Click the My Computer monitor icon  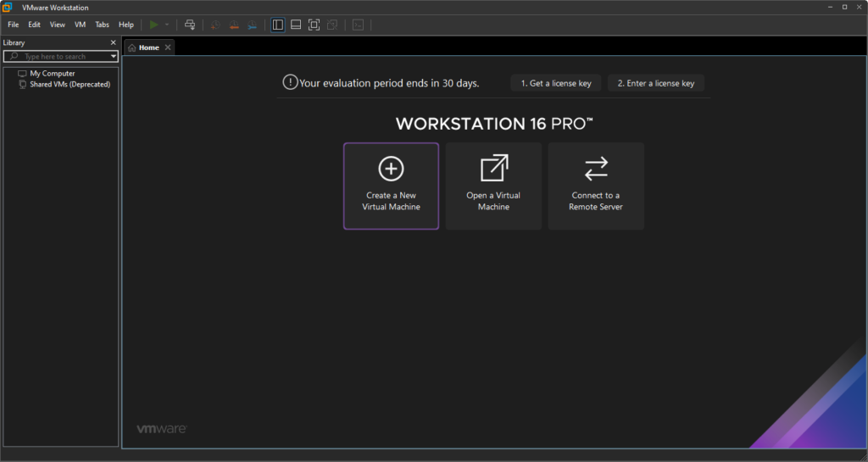(x=22, y=73)
